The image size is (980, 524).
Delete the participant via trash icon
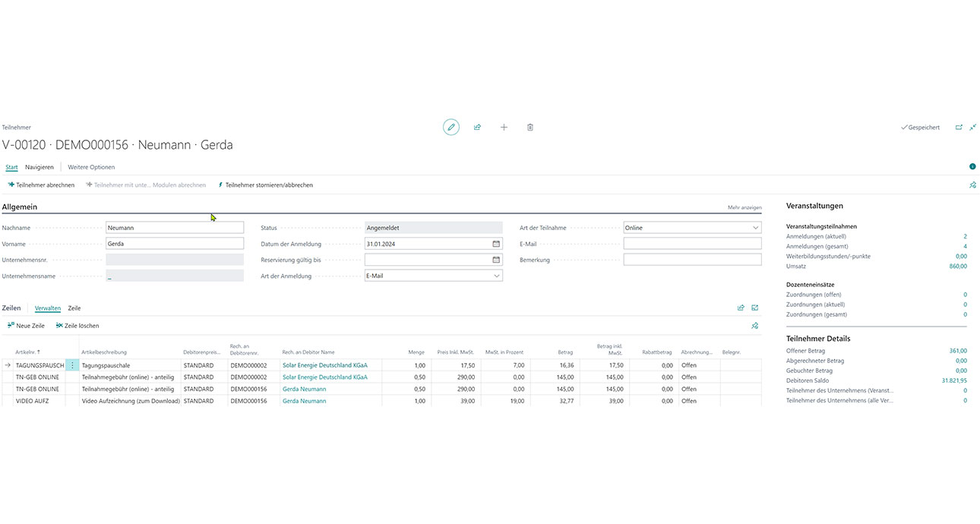point(530,128)
